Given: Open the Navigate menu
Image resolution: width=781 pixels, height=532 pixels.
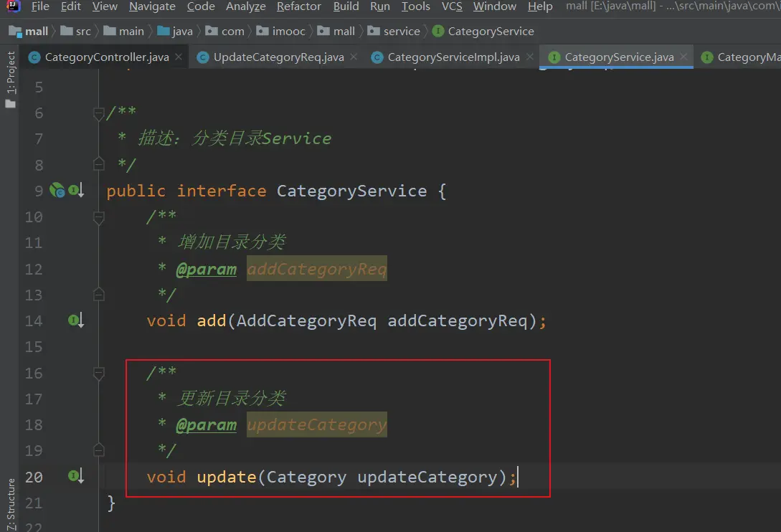Looking at the screenshot, I should [x=152, y=6].
